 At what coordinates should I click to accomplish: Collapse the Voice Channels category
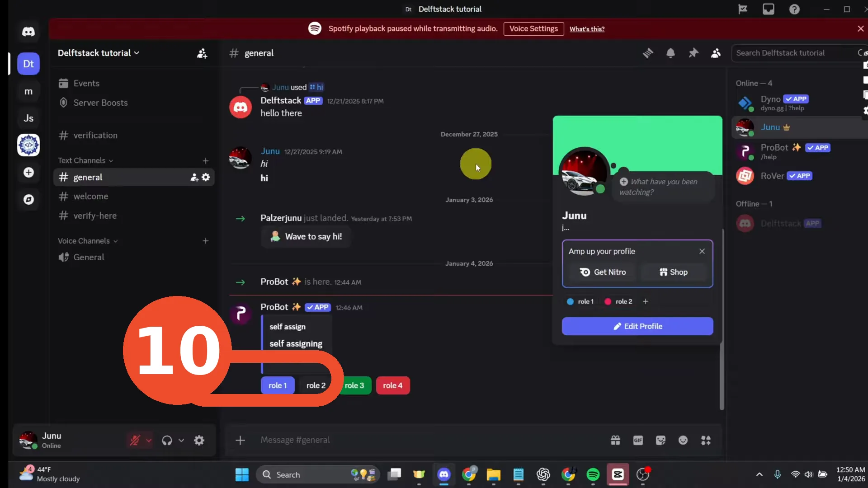(x=88, y=241)
